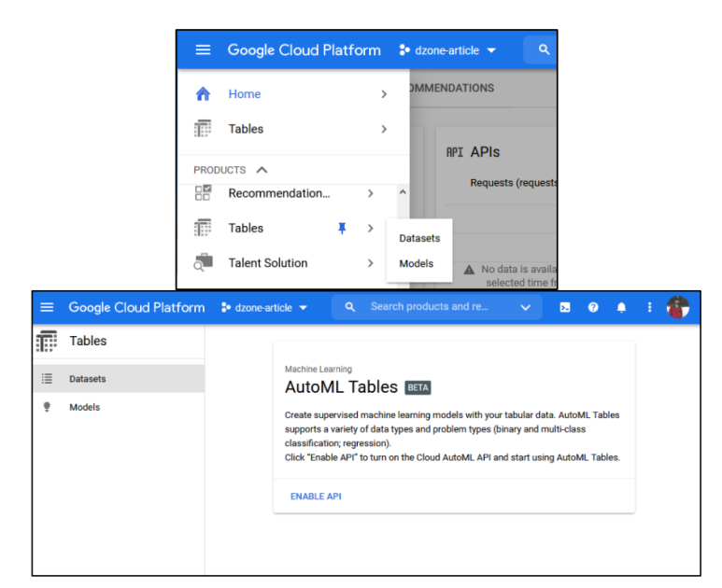Open notifications bell icon
This screenshot has height=588, width=722.
click(x=621, y=307)
